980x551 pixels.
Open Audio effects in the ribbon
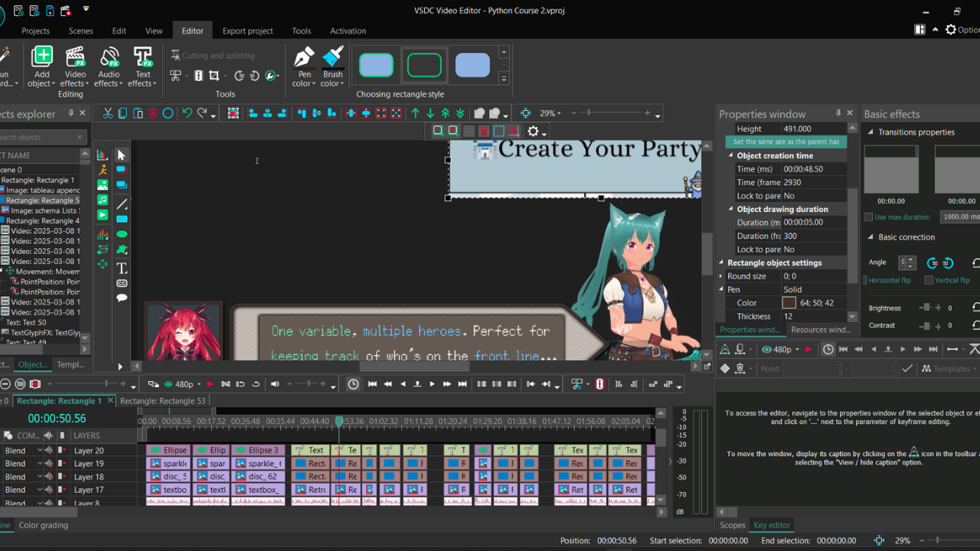(x=109, y=66)
